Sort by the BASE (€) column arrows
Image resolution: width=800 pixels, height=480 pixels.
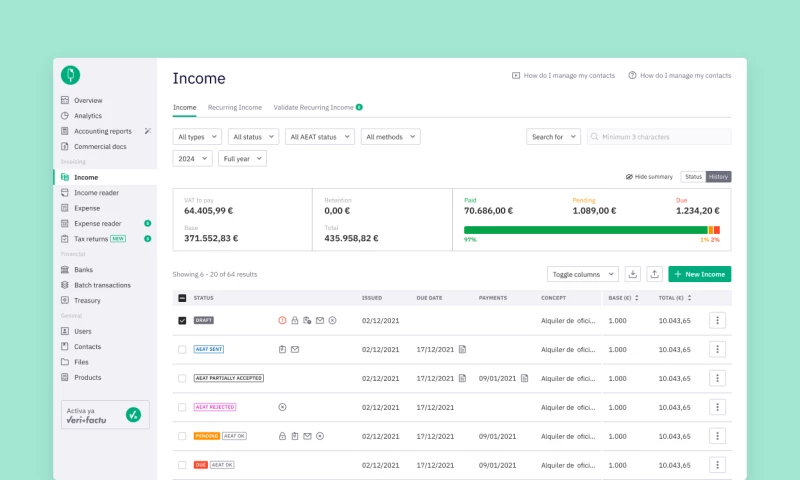click(637, 298)
